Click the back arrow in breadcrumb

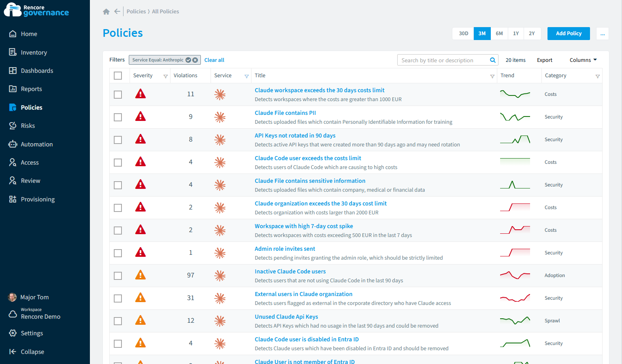[117, 11]
